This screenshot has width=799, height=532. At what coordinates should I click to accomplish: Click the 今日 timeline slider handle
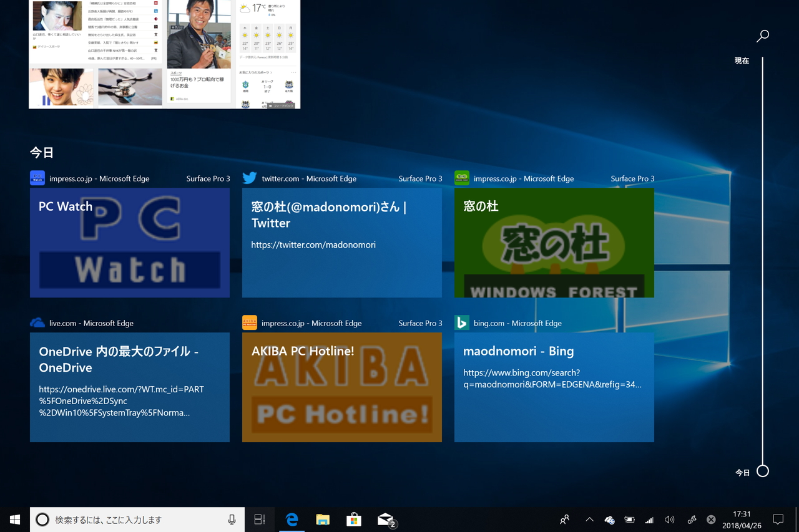pyautogui.click(x=763, y=472)
